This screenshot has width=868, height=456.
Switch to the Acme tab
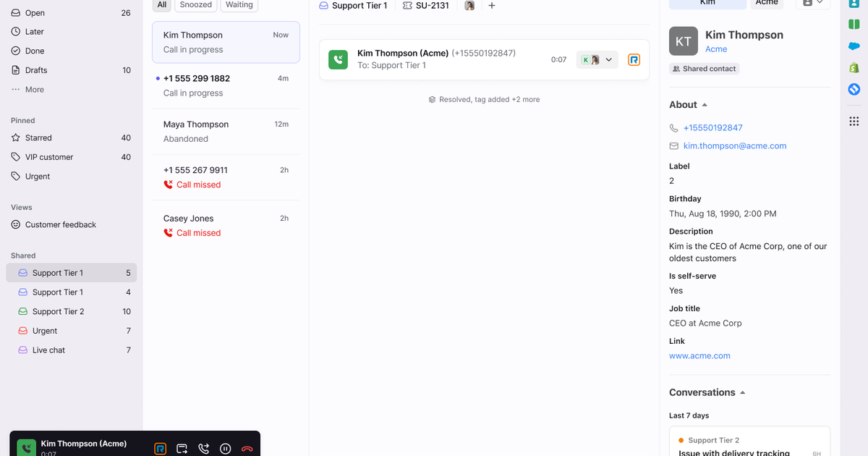point(767,2)
